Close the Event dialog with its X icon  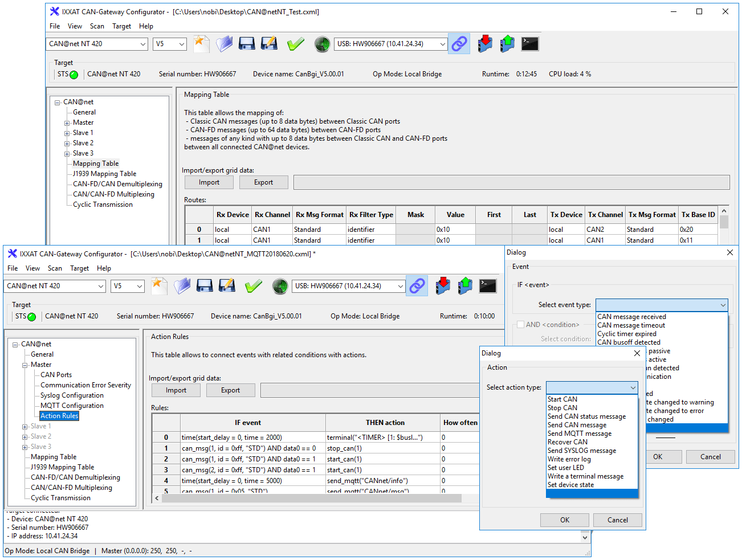pos(730,252)
